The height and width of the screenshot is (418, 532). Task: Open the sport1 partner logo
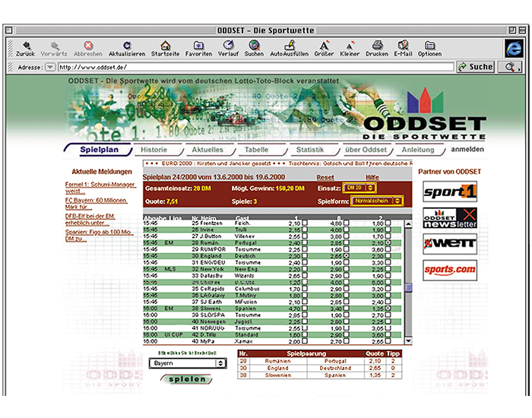(450, 192)
